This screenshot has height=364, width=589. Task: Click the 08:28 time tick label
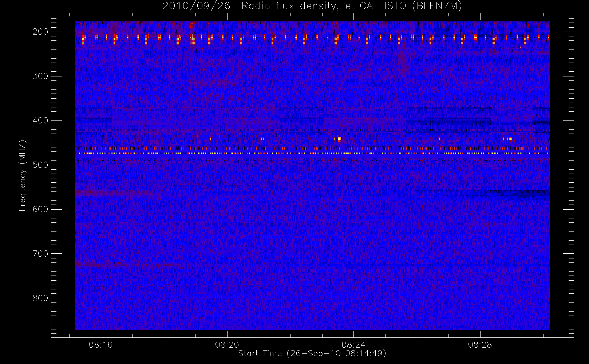pyautogui.click(x=480, y=345)
